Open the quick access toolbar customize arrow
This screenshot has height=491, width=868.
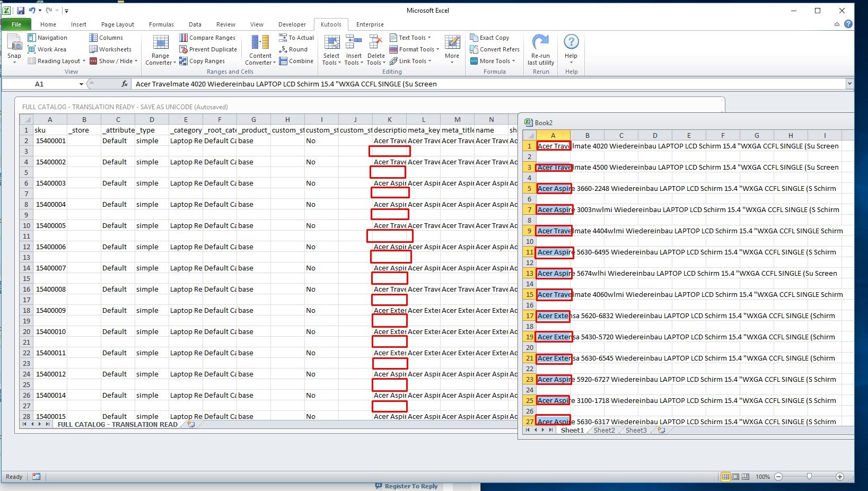(66, 11)
